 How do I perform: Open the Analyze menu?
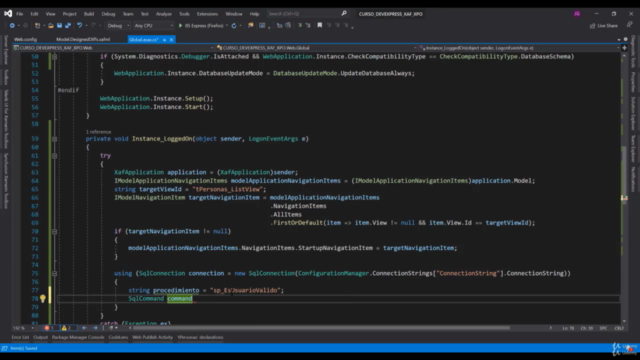point(164,13)
